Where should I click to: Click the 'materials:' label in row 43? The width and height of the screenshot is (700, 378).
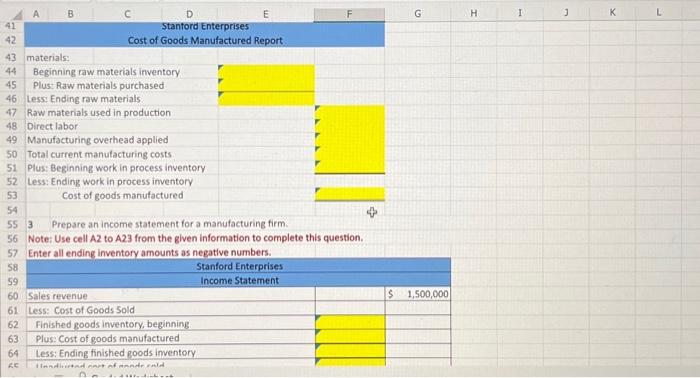[x=48, y=58]
